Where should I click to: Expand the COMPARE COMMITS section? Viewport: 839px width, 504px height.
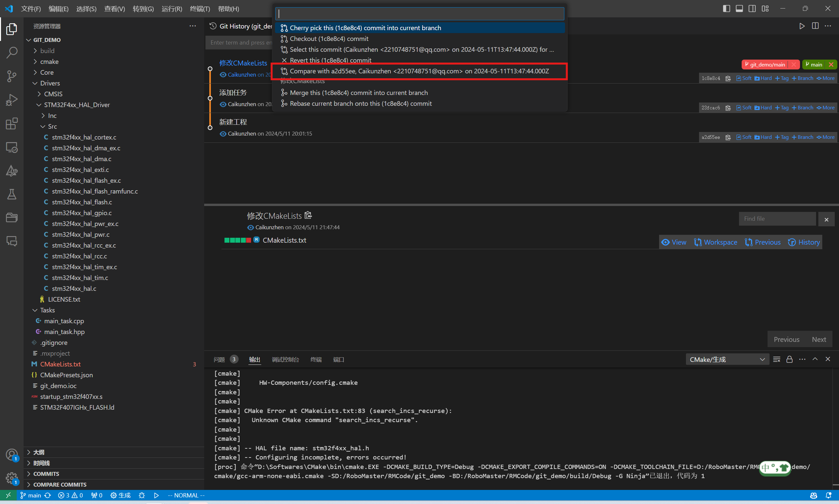click(x=60, y=485)
